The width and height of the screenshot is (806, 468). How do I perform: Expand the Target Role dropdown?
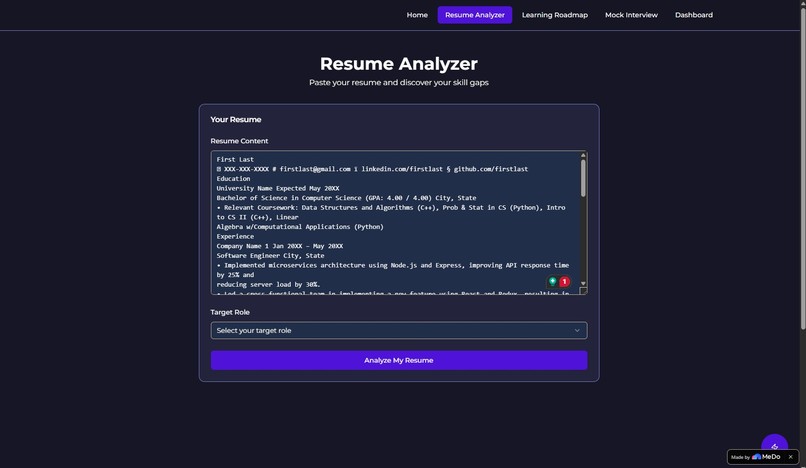399,330
